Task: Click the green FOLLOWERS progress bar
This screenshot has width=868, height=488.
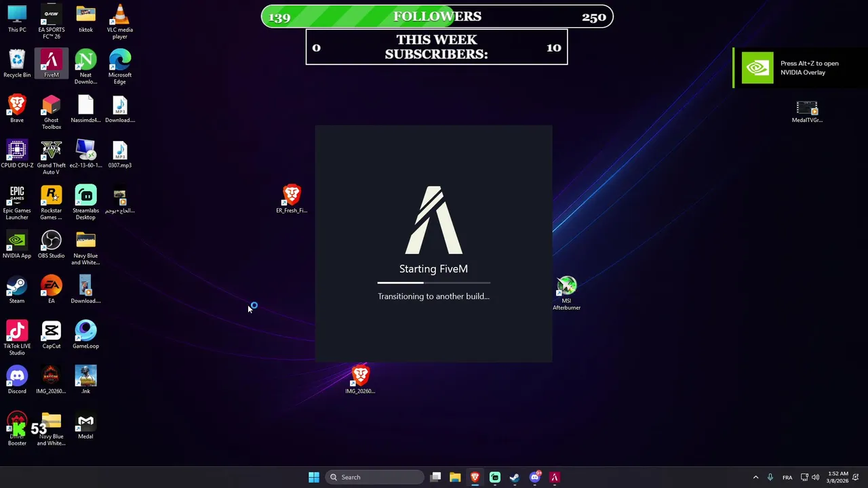Action: coord(437,17)
